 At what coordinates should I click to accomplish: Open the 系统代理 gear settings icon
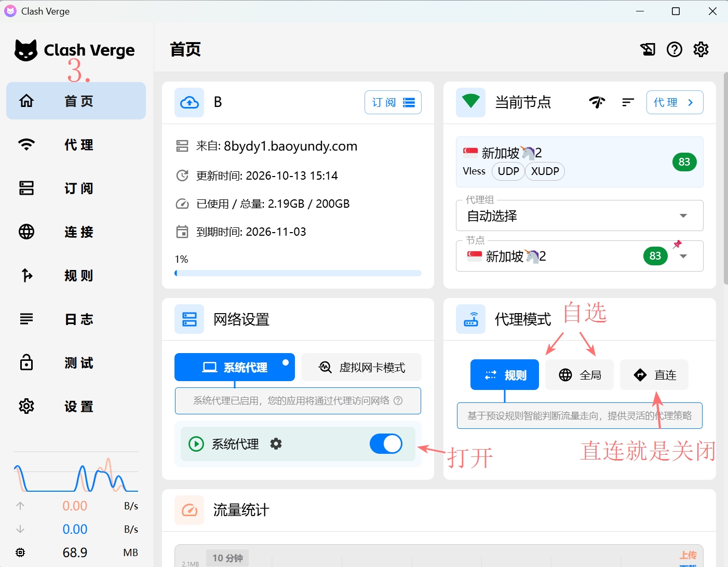click(276, 443)
